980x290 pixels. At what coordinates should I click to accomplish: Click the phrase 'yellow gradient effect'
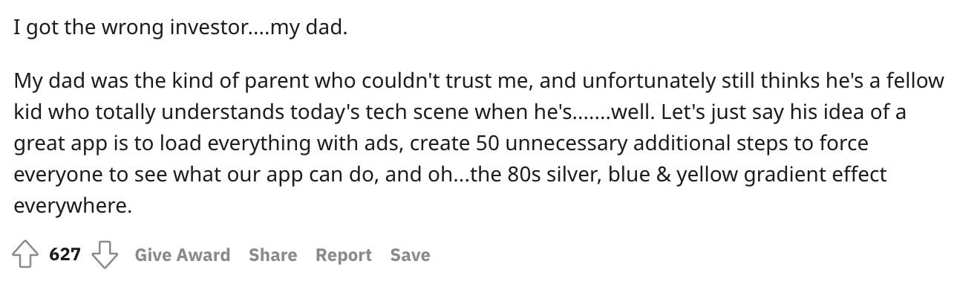[786, 175]
